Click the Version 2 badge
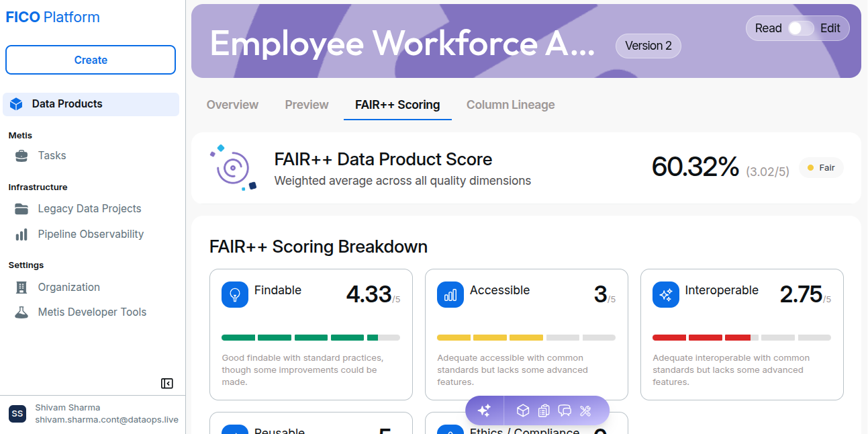 tap(648, 46)
